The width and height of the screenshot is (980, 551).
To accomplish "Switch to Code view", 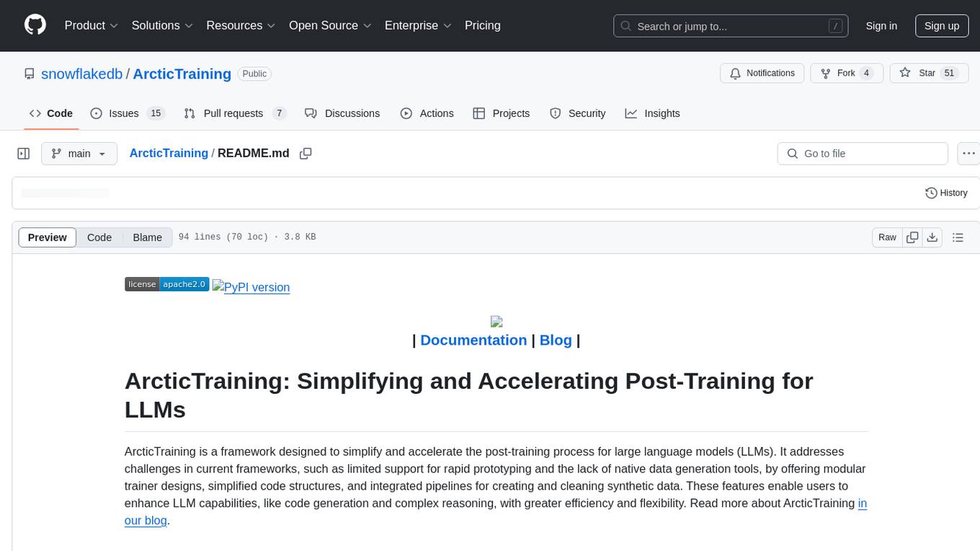I will click(99, 237).
